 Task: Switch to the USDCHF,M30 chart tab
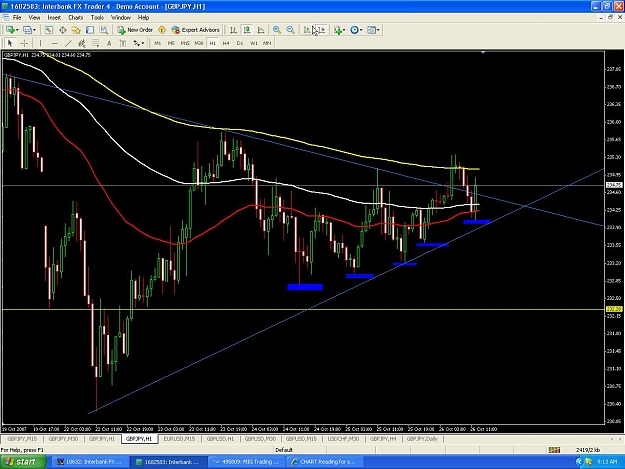[343, 439]
